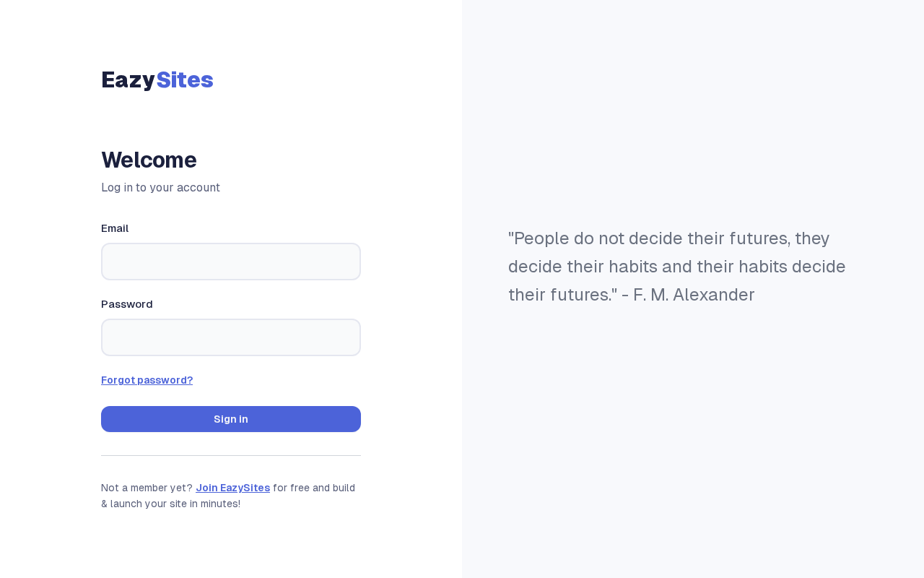The width and height of the screenshot is (924, 578).
Task: Click the Email field label
Action: (x=115, y=228)
